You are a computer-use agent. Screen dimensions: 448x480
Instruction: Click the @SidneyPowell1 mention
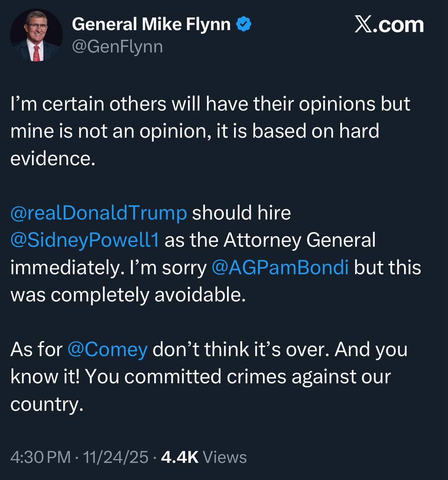click(x=85, y=240)
